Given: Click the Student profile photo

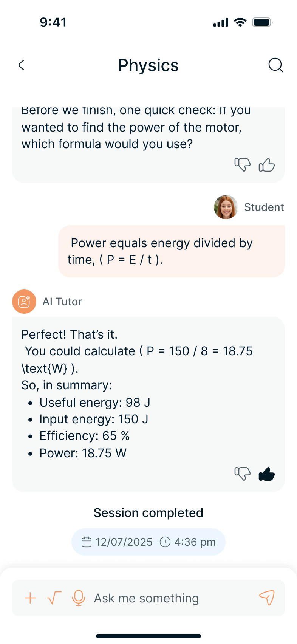Looking at the screenshot, I should 226,207.
